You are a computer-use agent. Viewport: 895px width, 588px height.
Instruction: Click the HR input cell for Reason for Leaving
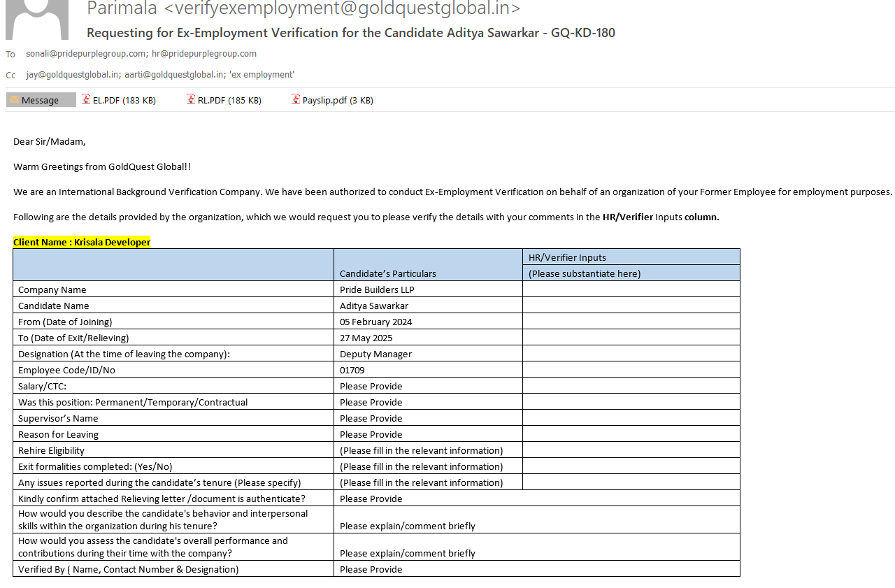pyautogui.click(x=631, y=434)
